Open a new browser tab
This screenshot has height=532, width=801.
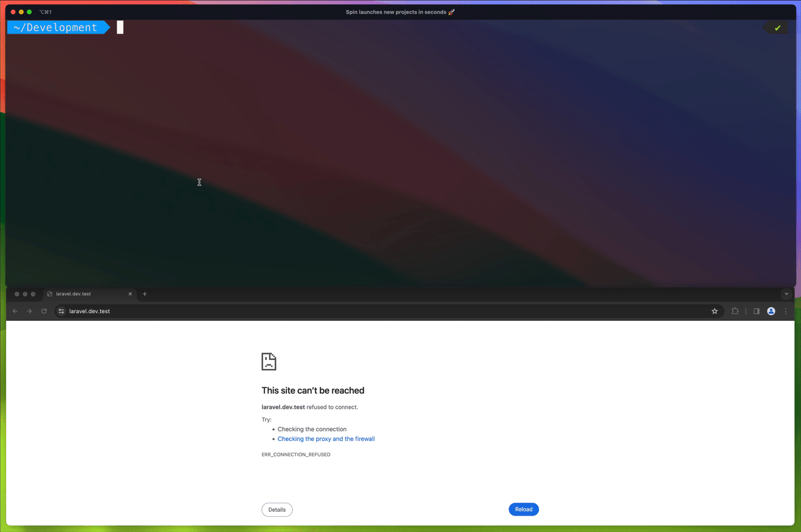point(145,294)
